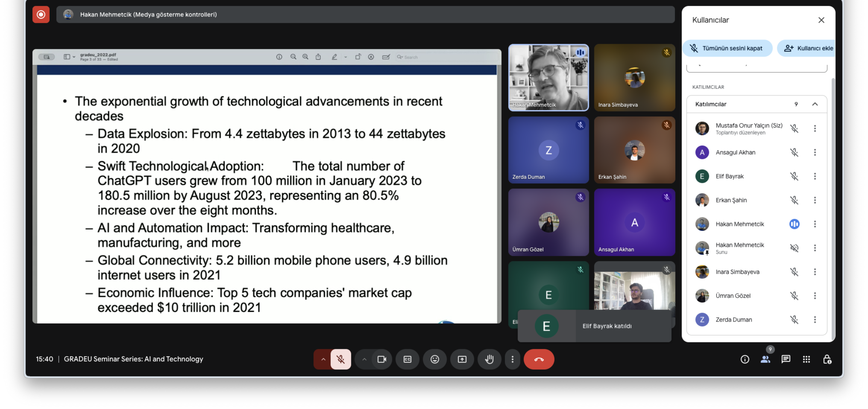This screenshot has height=409, width=868.
Task: Open video settings arrow beside camera
Action: [x=364, y=359]
